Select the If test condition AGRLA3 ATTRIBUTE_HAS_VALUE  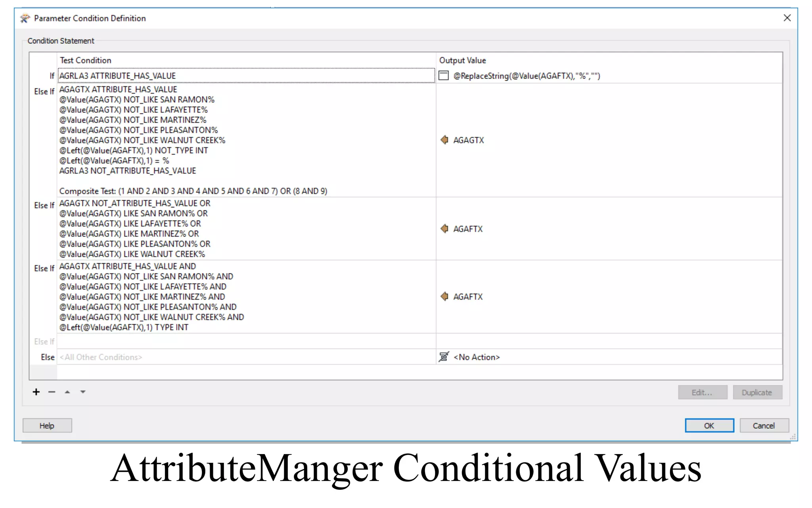coord(246,75)
